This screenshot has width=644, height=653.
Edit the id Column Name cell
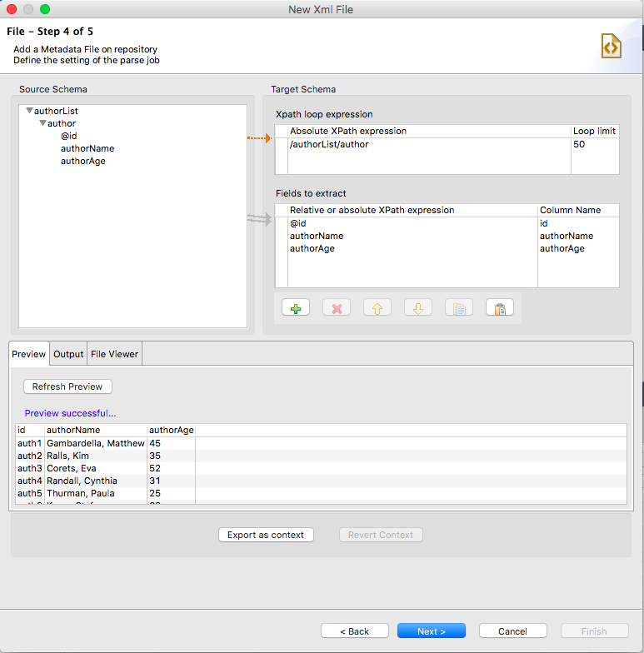(578, 223)
